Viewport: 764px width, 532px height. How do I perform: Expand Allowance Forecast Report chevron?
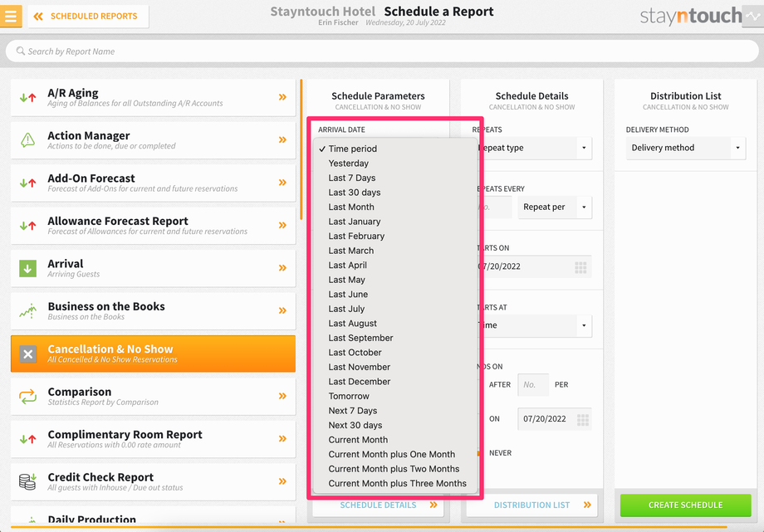(x=282, y=225)
